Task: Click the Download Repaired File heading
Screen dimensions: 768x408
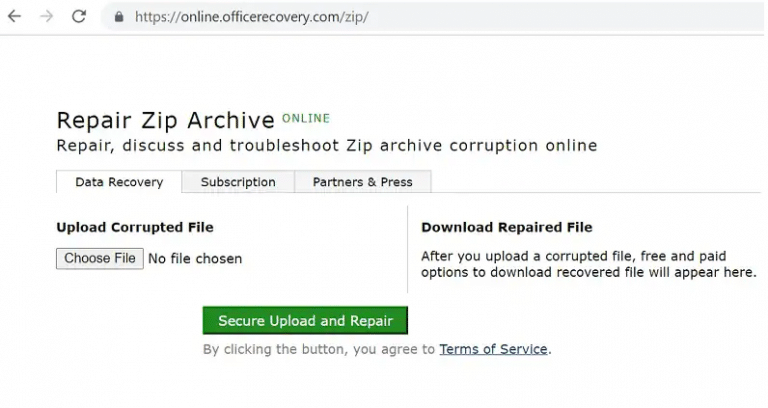Action: tap(506, 227)
